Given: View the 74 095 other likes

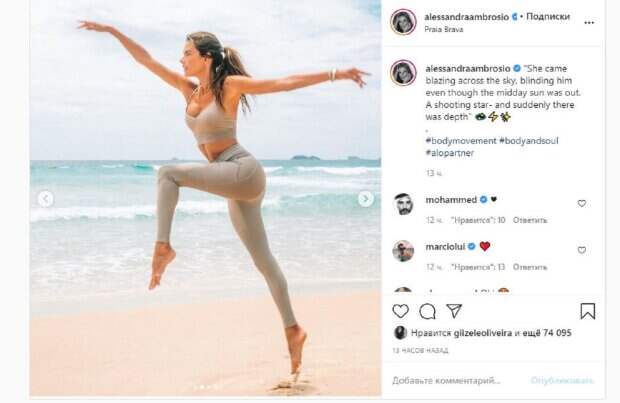Looking at the screenshot, I should click(547, 333).
